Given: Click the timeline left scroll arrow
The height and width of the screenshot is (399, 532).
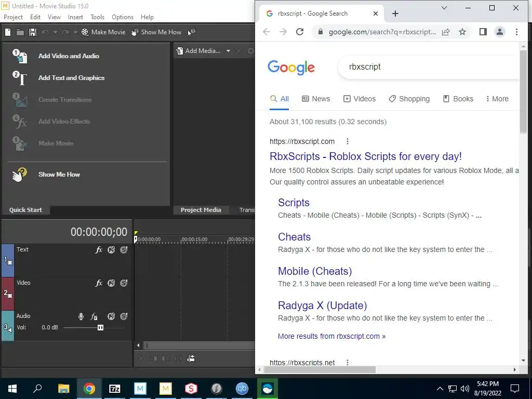Looking at the screenshot, I should (x=138, y=345).
